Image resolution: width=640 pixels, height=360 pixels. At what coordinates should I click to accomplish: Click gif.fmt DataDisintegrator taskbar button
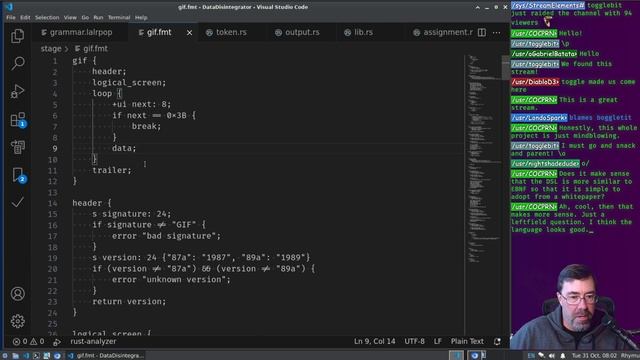click(x=106, y=356)
